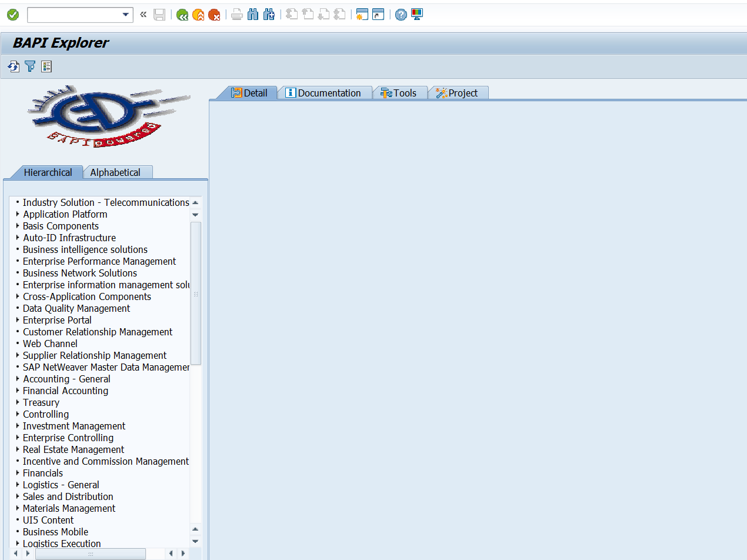Open the Documentation tab
This screenshot has width=747, height=560.
[324, 93]
